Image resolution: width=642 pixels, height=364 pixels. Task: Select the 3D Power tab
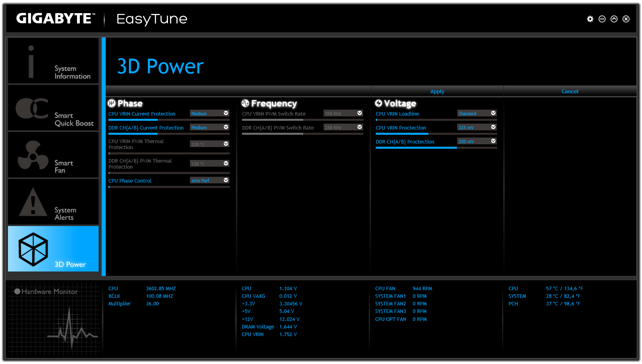coord(53,249)
